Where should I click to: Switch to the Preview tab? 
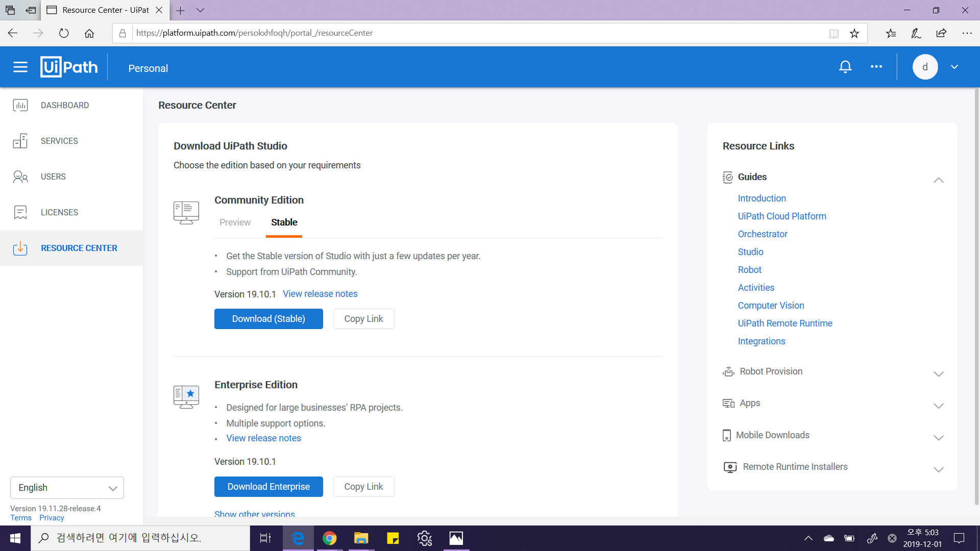coord(235,222)
